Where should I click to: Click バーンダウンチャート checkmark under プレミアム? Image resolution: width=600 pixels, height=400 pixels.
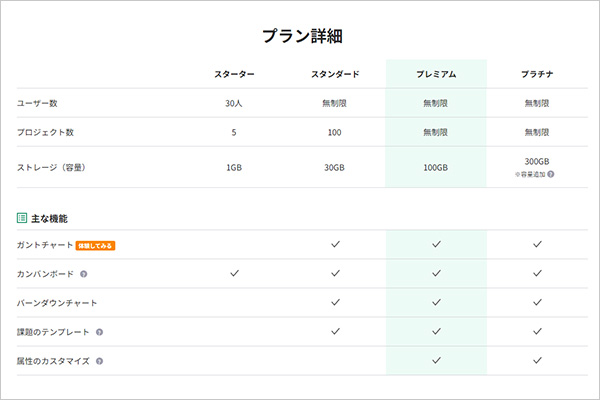437,302
